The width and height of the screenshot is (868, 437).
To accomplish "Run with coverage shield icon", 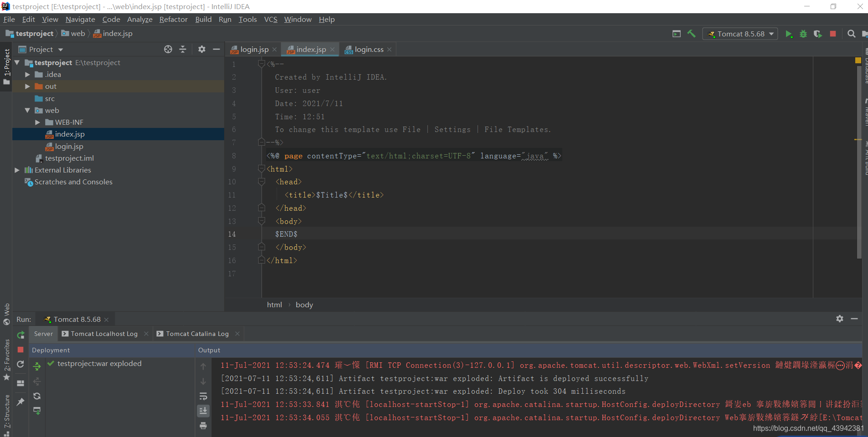I will [x=818, y=34].
